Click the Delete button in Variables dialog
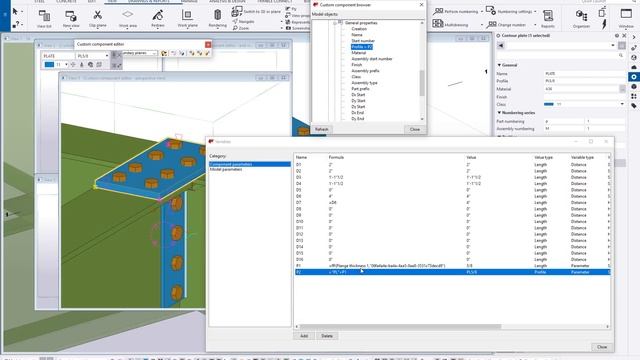Viewport: 640px width, 360px height. pyautogui.click(x=327, y=336)
